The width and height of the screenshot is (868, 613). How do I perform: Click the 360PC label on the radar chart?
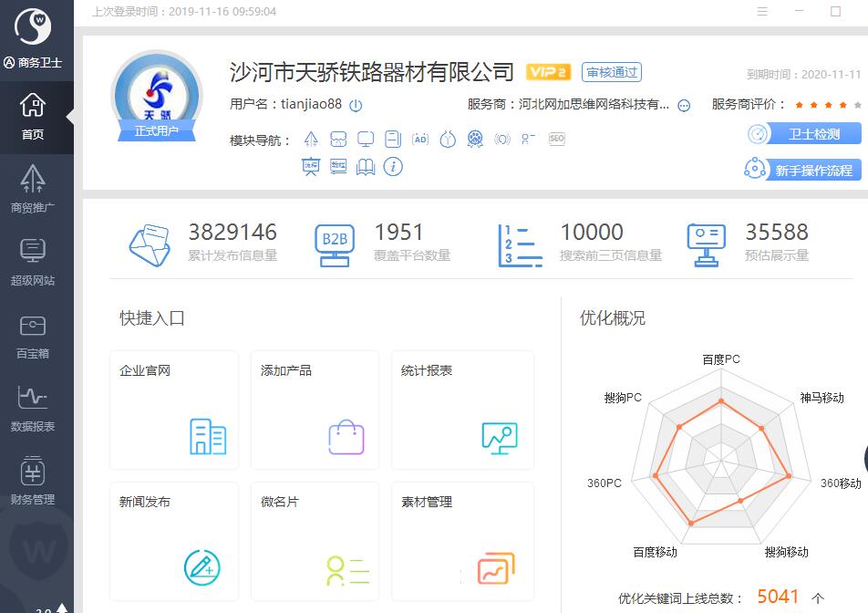tap(604, 483)
